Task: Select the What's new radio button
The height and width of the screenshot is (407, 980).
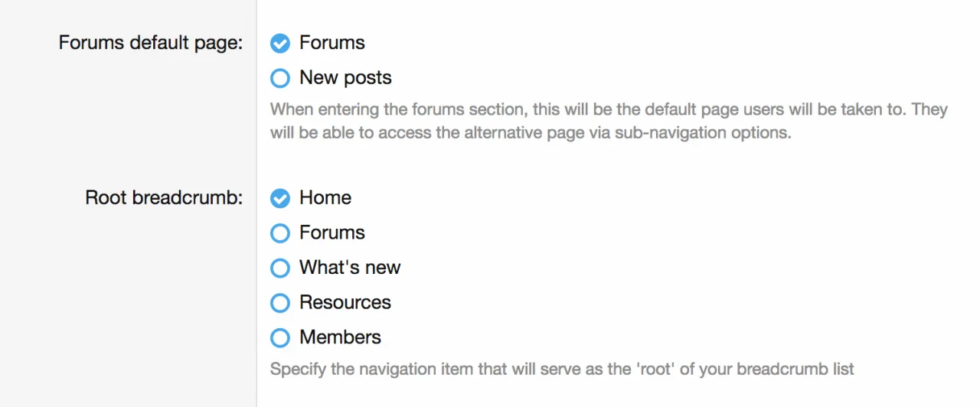Action: (x=280, y=268)
